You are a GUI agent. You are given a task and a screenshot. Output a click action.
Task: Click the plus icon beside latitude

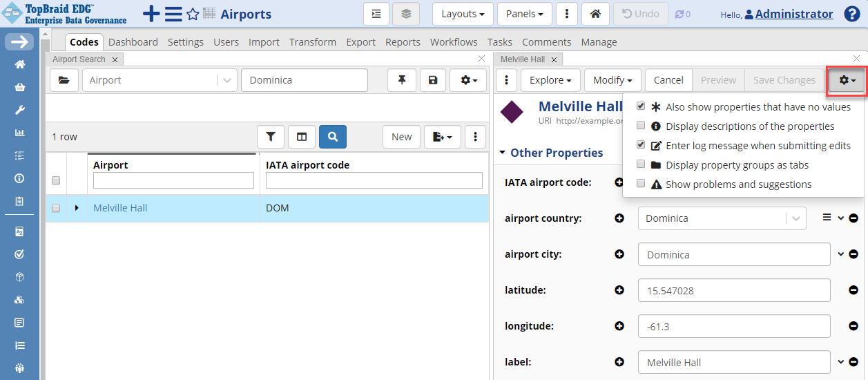(x=619, y=290)
